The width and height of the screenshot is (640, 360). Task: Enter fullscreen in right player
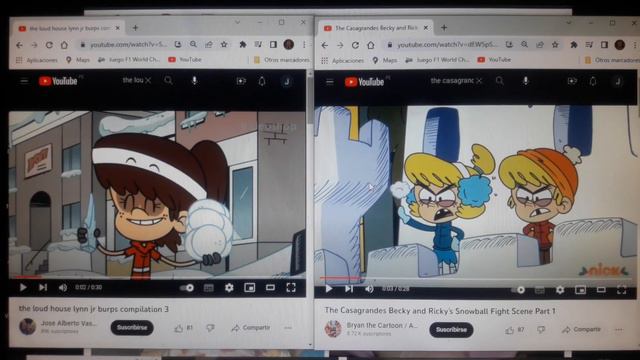621,290
